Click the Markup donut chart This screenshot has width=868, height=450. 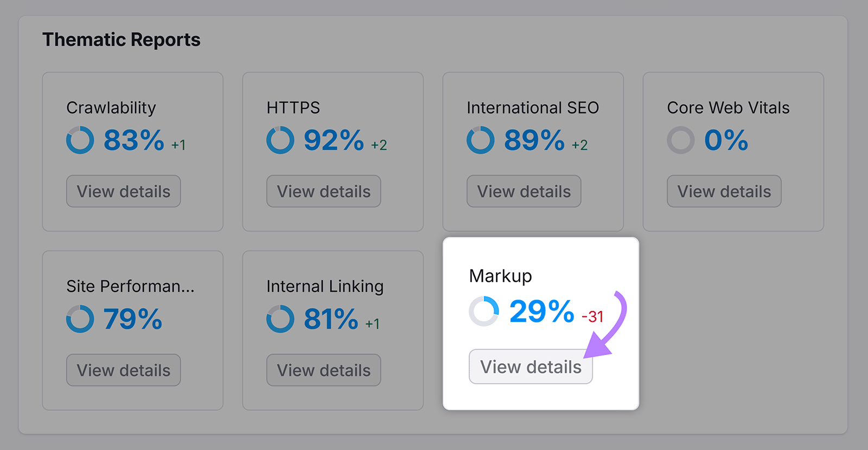[485, 312]
